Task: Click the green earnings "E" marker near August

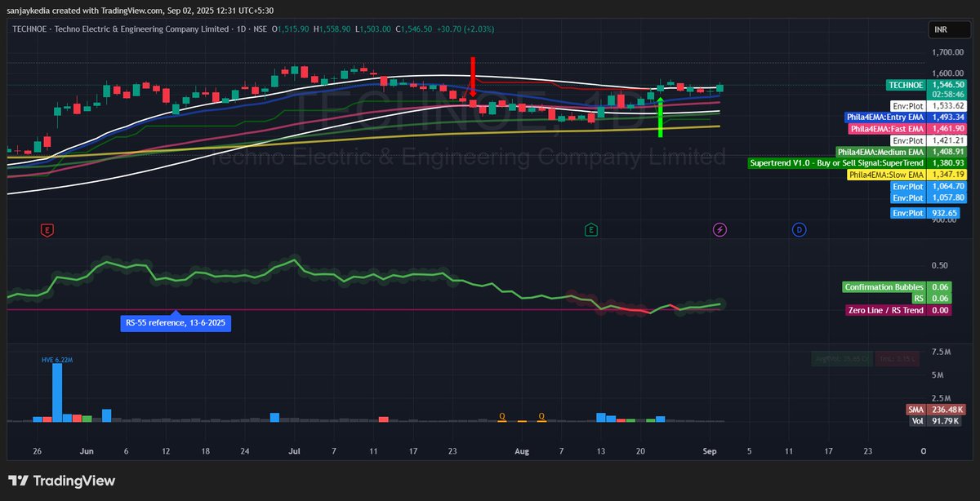Action: pyautogui.click(x=590, y=229)
